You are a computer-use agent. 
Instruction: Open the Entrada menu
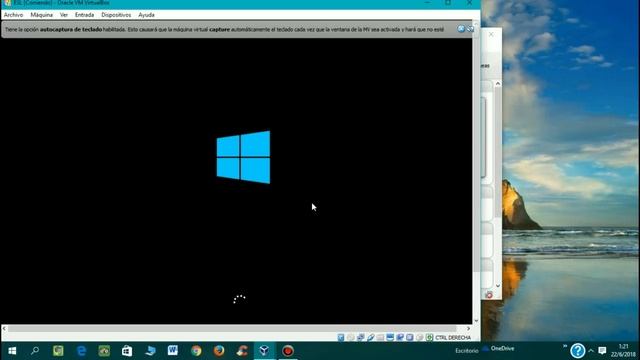pos(84,15)
